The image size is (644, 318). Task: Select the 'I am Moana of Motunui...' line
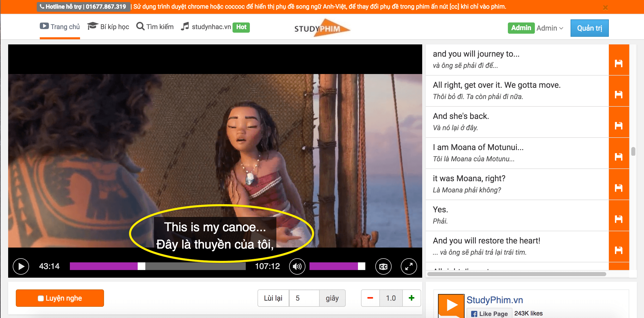pos(517,153)
